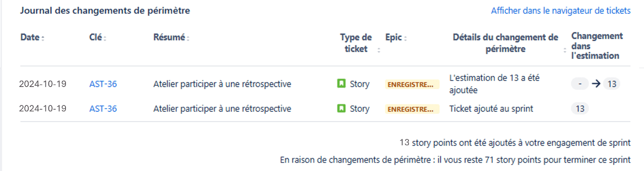Sort by Détails du changement column arrows

(565, 50)
